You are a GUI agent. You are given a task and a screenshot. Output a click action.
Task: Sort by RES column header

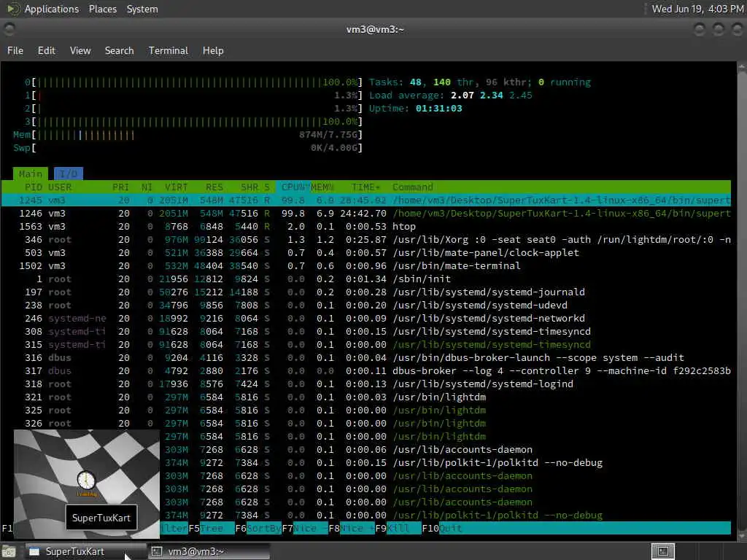pyautogui.click(x=214, y=187)
